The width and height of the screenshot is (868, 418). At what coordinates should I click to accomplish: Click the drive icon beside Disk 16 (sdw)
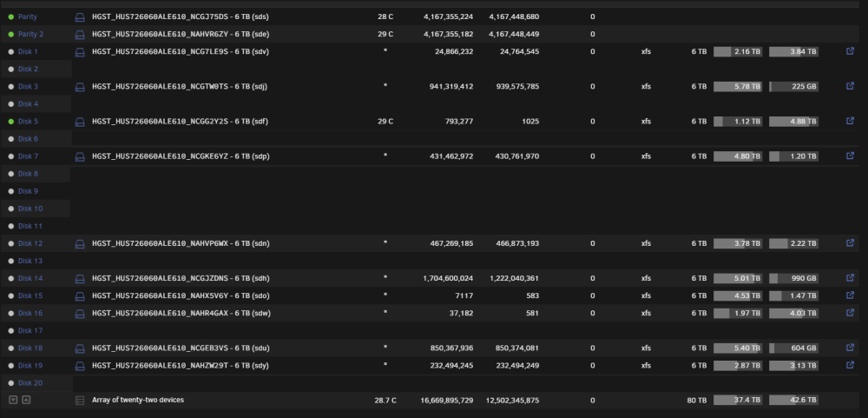click(x=80, y=314)
